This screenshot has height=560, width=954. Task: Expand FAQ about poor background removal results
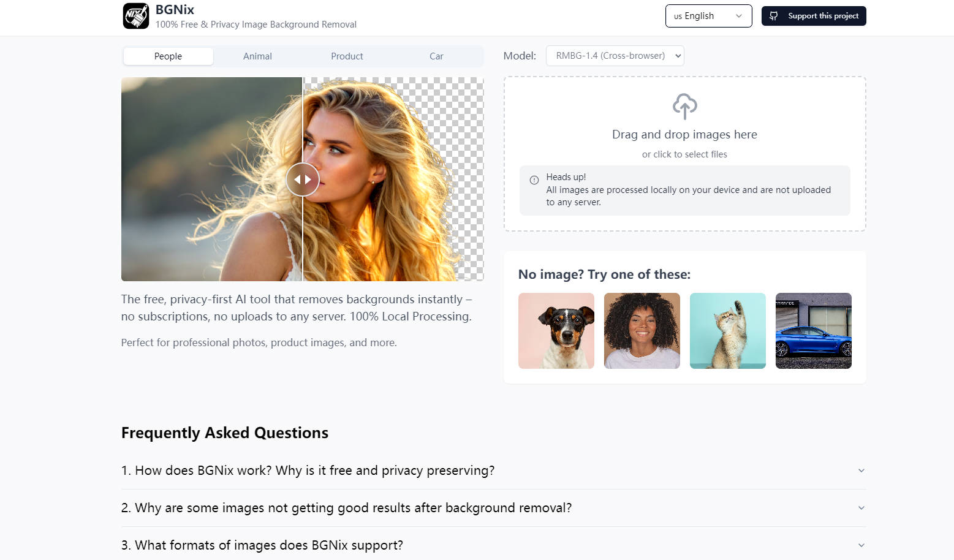coord(493,508)
